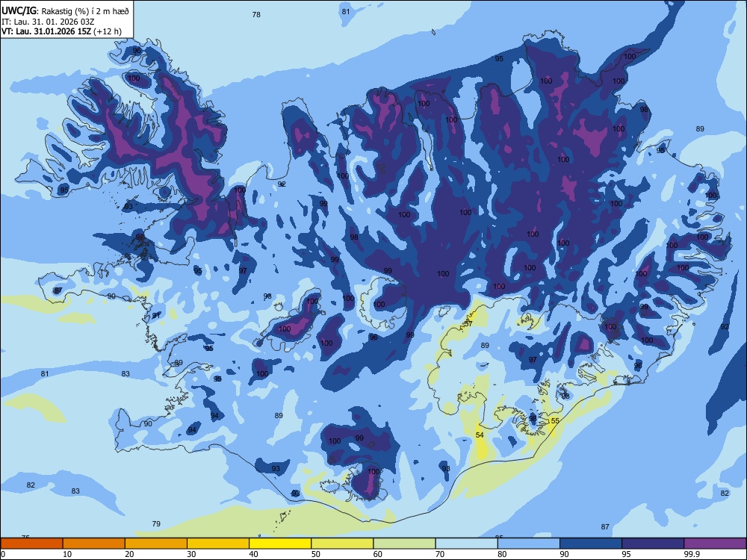Select the medium blue 90–95 legend swatch

pyautogui.click(x=591, y=544)
